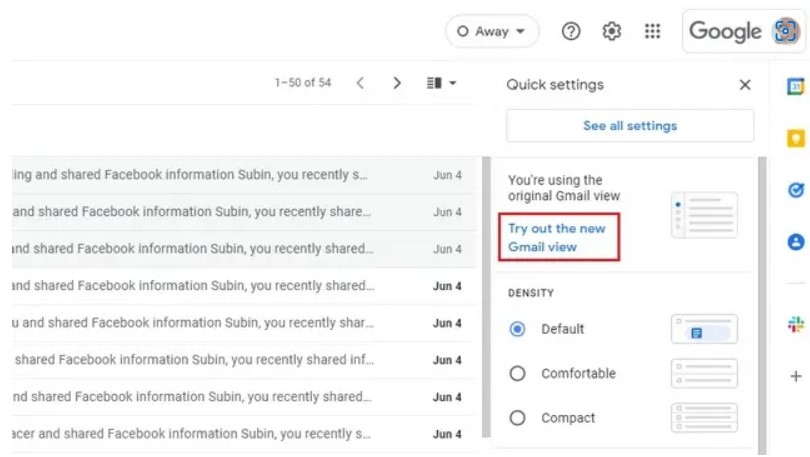Go to older emails page arrow
The width and height of the screenshot is (810, 457).
click(397, 83)
